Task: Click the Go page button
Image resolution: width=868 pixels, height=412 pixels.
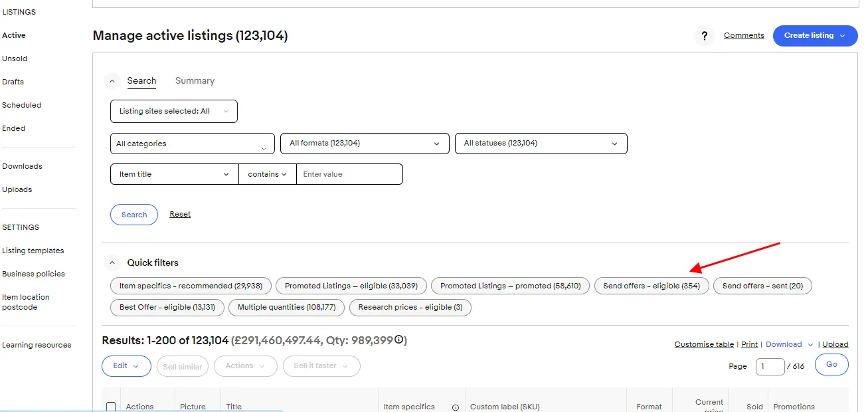Action: (x=831, y=365)
